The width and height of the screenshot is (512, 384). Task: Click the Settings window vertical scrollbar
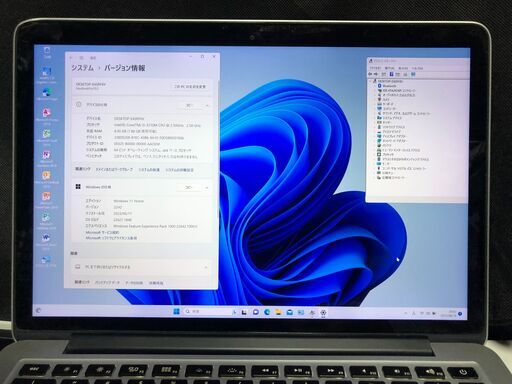coord(218,150)
